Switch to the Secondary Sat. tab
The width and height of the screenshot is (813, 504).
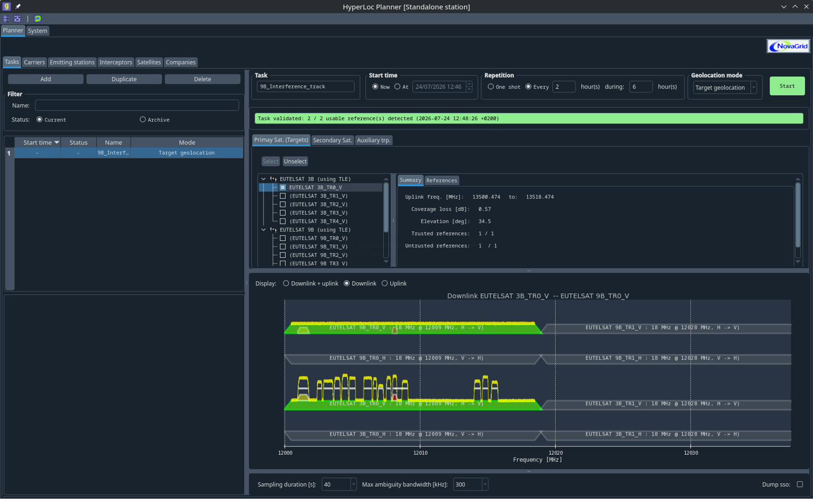332,140
